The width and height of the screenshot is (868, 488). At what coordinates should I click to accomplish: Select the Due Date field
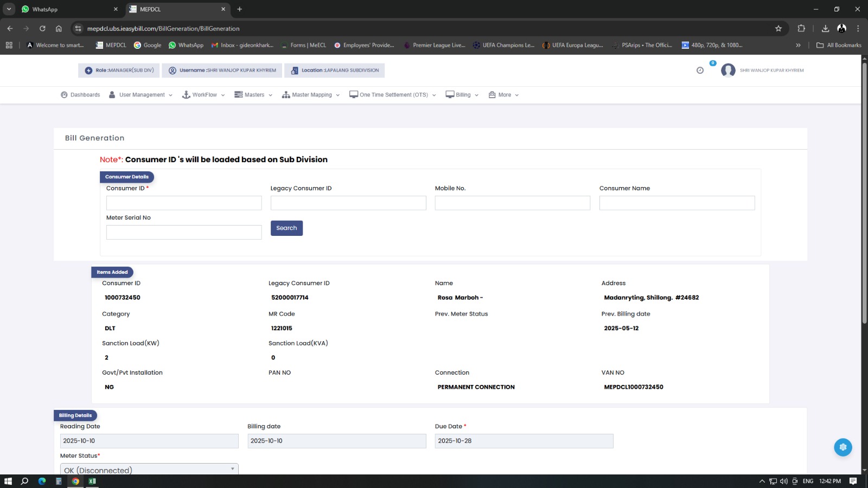(x=524, y=441)
